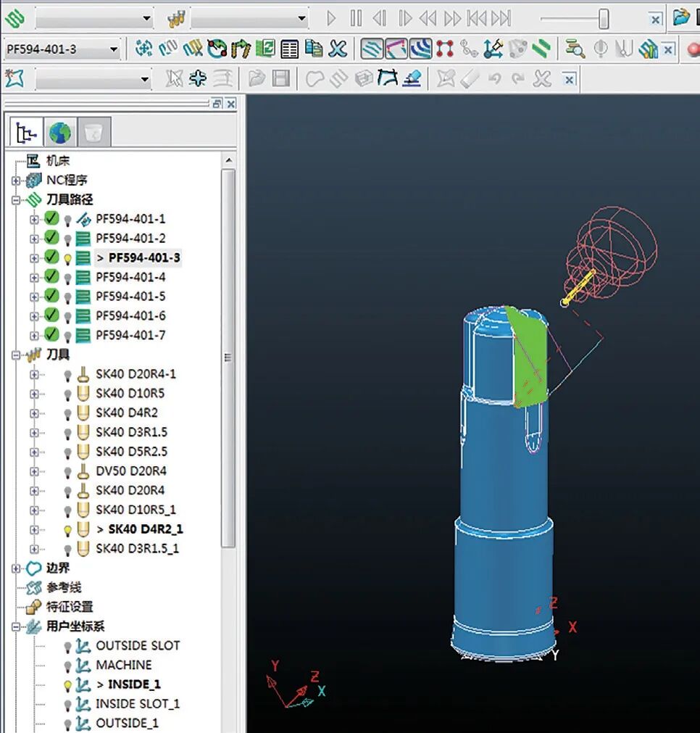
Task: Expand the 边界 node
Action: pos(16,568)
